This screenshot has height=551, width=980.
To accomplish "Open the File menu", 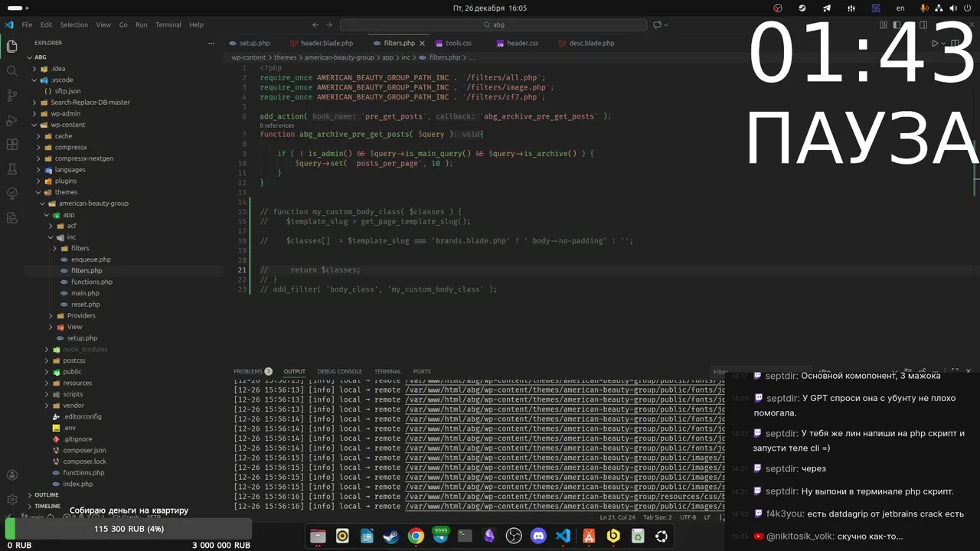I will tap(27, 24).
